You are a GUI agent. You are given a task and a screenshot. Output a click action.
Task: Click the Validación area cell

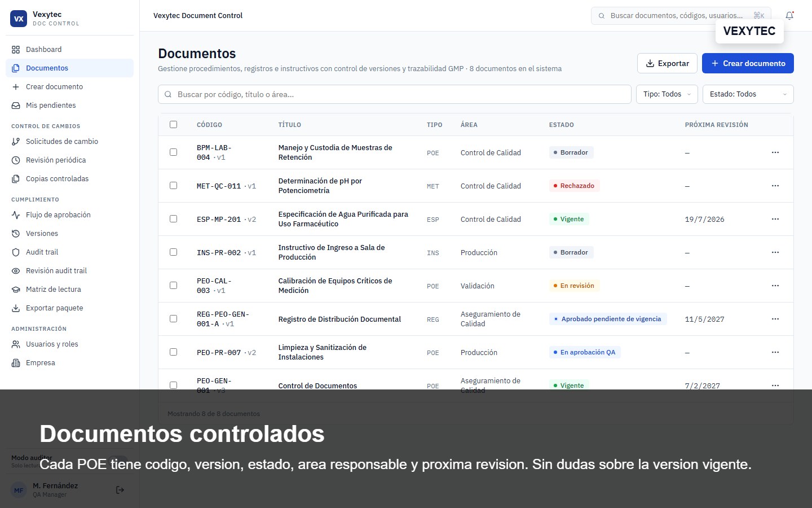pos(477,286)
